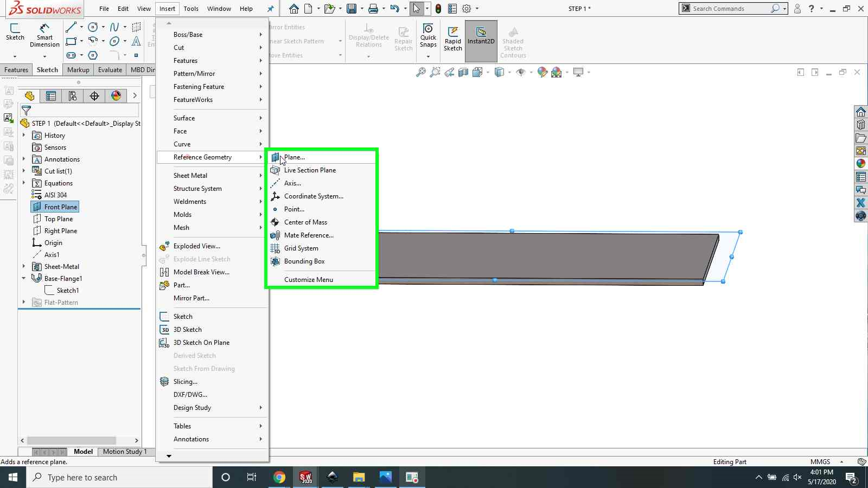This screenshot has height=488, width=868.
Task: Open Task View on the taskbar
Action: (x=252, y=477)
